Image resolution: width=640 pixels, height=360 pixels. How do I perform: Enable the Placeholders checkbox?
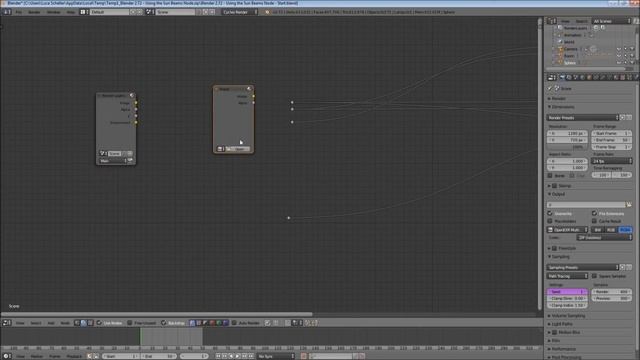[550, 221]
